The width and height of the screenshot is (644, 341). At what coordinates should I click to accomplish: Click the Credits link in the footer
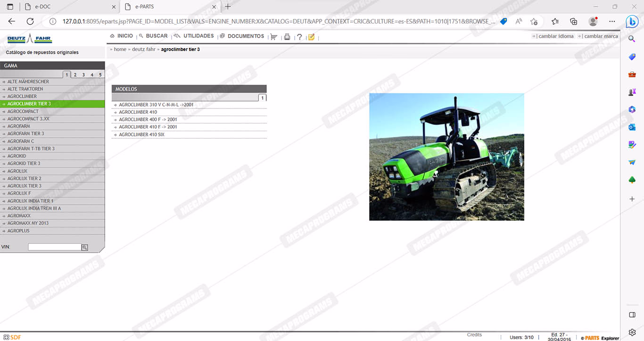coord(474,335)
